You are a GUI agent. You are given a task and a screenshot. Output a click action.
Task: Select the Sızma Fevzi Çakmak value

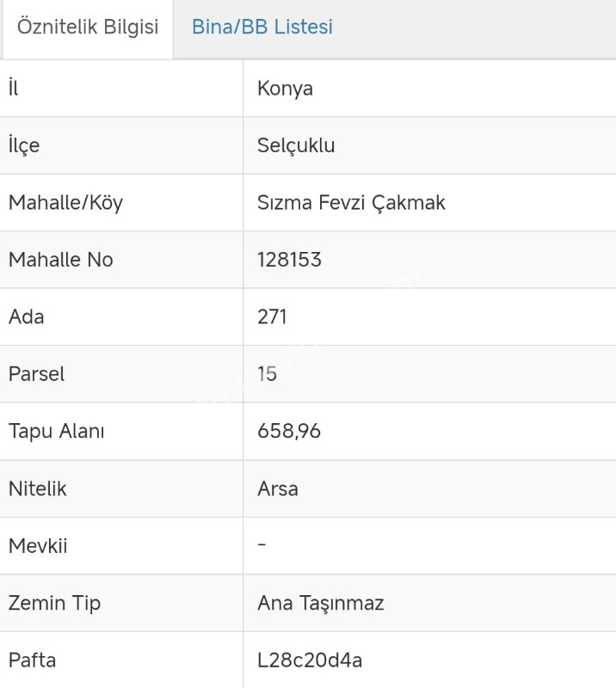click(351, 203)
